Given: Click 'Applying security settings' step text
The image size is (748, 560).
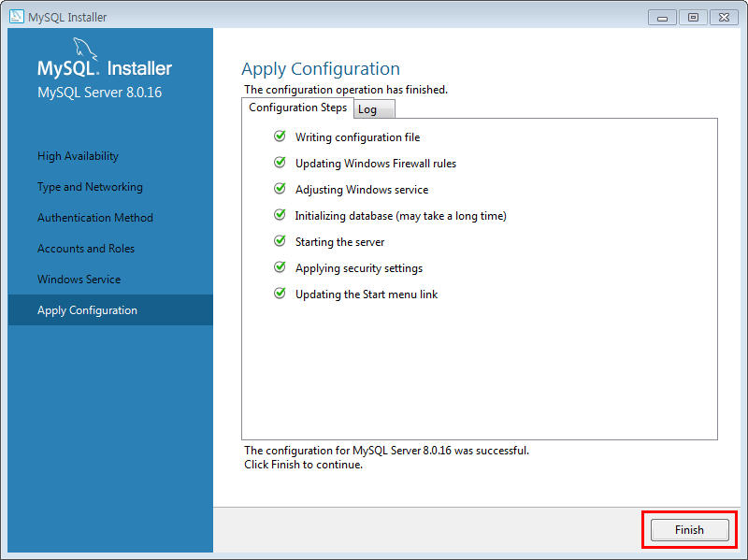Looking at the screenshot, I should click(359, 268).
